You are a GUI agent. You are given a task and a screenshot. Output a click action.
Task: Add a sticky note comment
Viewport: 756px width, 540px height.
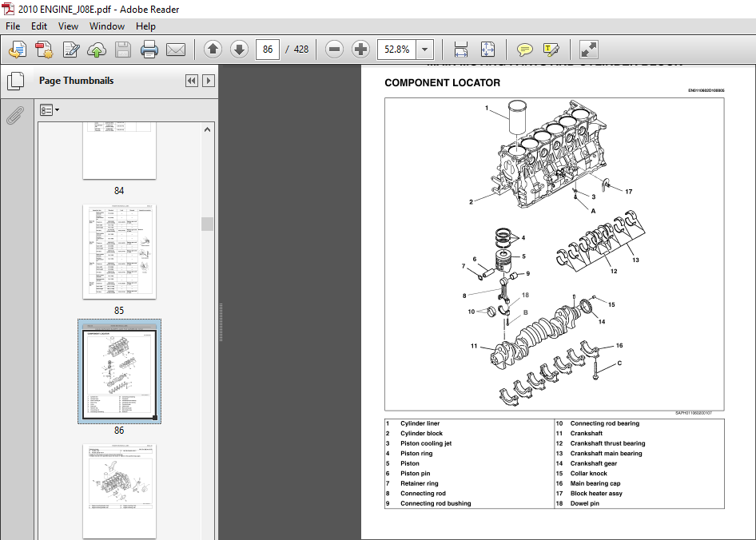tap(524, 50)
